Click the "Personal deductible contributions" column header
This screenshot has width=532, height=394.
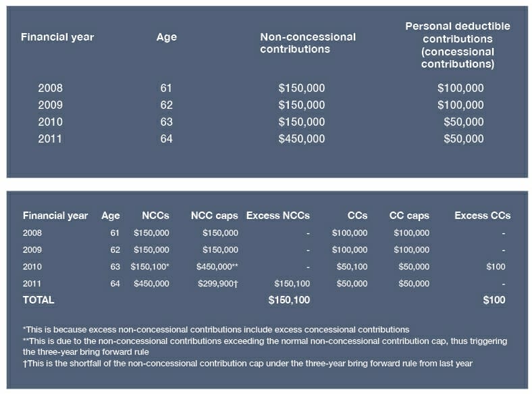coord(457,45)
